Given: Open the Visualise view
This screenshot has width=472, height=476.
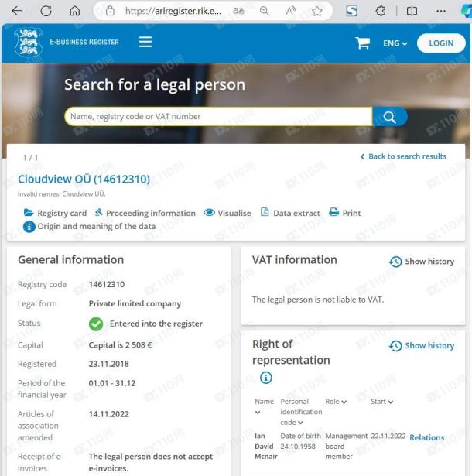Looking at the screenshot, I should pos(227,213).
